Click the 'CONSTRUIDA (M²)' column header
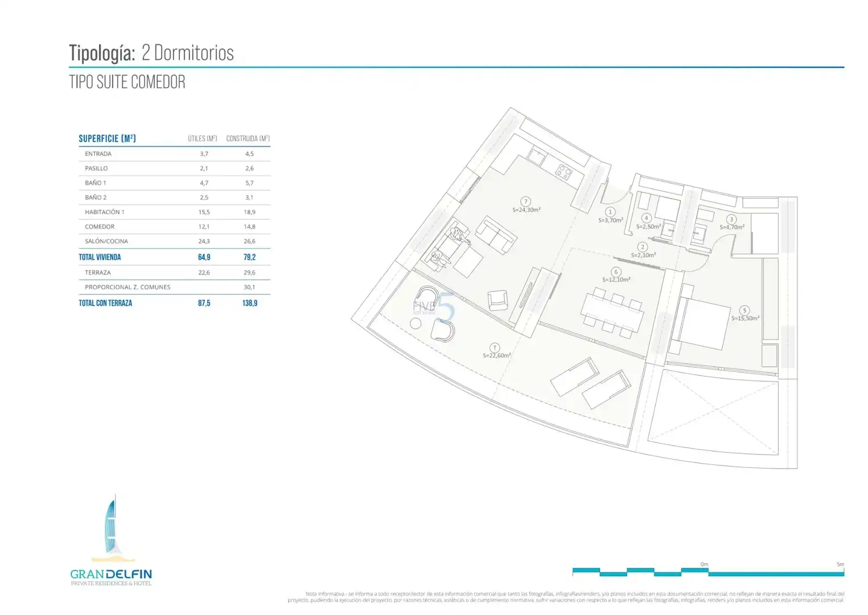Screen dimensions: 868x615 tap(248, 138)
